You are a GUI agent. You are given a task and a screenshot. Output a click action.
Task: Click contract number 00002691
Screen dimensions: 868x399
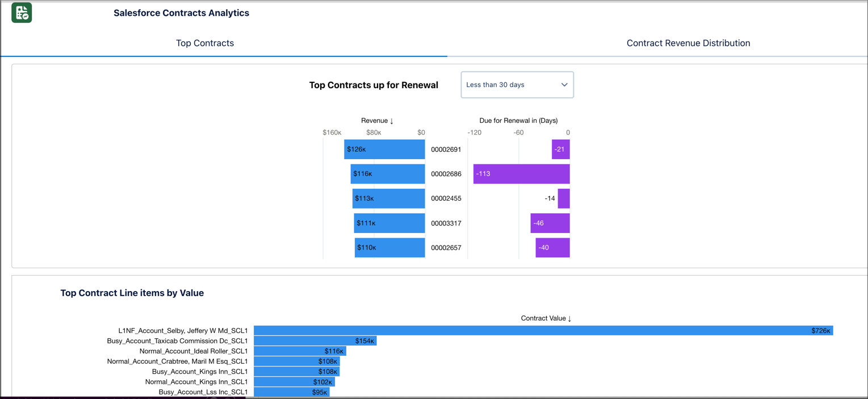[446, 149]
